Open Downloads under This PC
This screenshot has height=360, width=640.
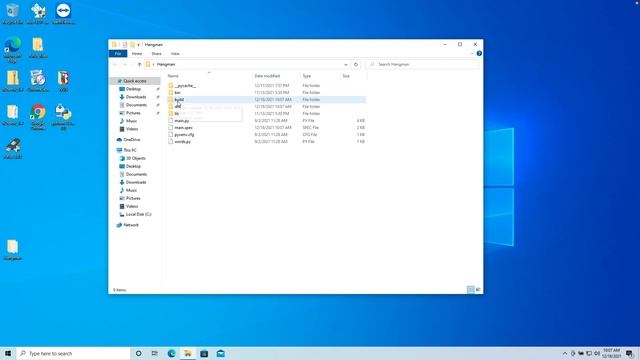136,182
